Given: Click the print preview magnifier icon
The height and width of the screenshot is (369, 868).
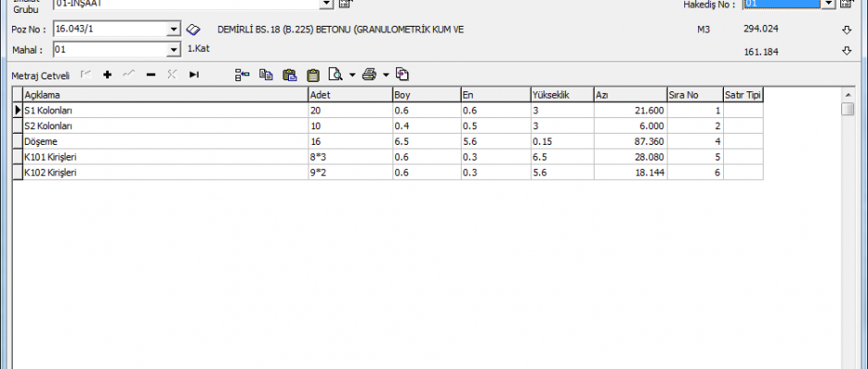Looking at the screenshot, I should [336, 75].
